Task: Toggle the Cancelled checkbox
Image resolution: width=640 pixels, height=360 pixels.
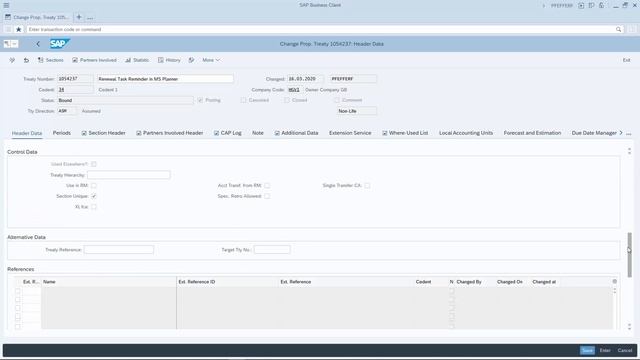Action: click(243, 100)
